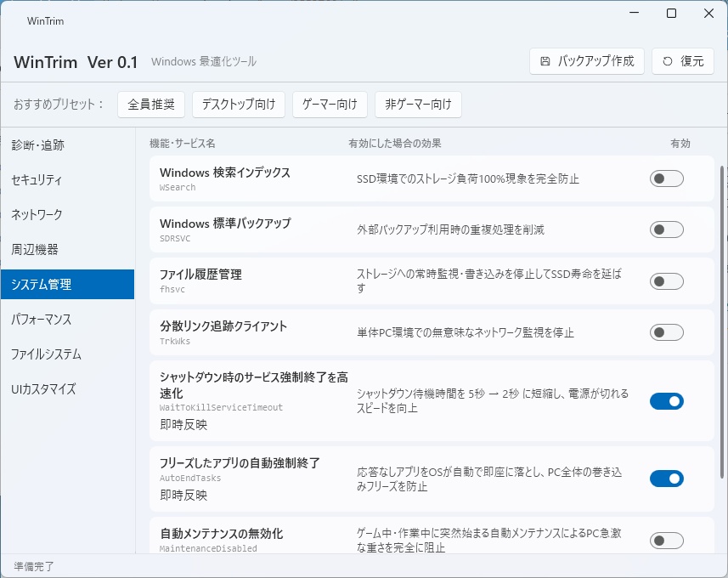Click the SDRSVC service name text
The height and width of the screenshot is (578, 728).
175,238
